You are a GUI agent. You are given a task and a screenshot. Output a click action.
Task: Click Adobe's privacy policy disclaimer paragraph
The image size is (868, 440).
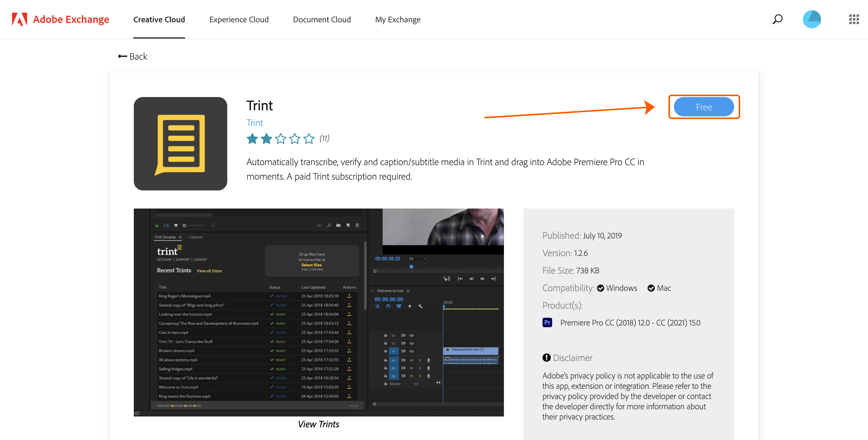(628, 396)
